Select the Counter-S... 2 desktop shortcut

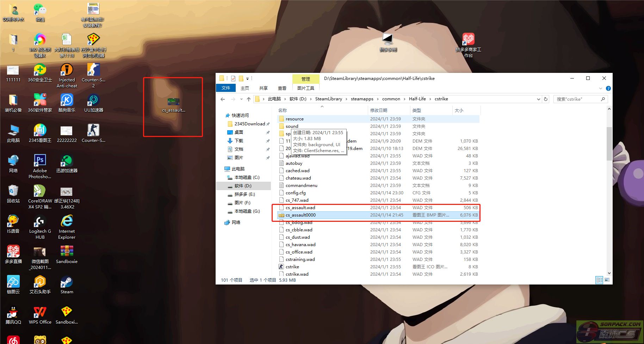click(93, 76)
